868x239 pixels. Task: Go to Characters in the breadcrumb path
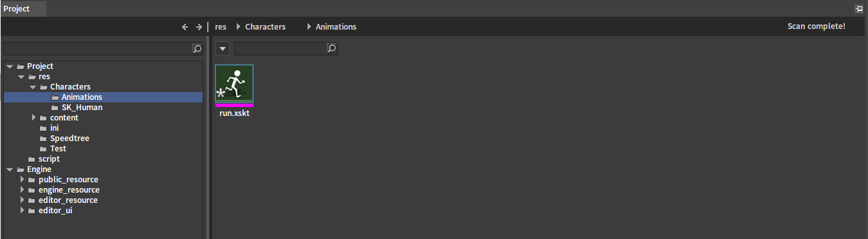click(265, 27)
